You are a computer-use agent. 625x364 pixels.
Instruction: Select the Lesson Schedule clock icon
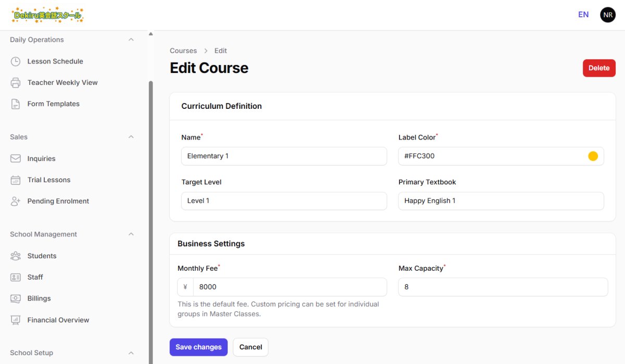(x=16, y=61)
